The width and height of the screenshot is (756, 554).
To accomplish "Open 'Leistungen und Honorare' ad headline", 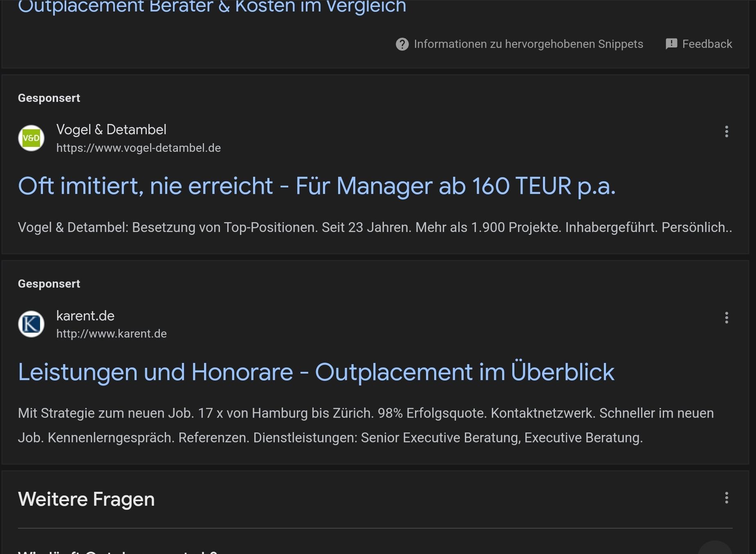I will pyautogui.click(x=316, y=372).
